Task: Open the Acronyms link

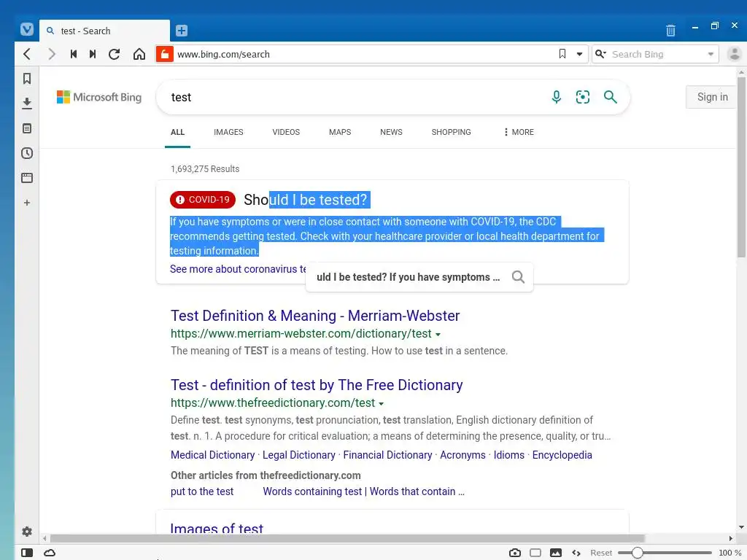Action: pyautogui.click(x=462, y=455)
